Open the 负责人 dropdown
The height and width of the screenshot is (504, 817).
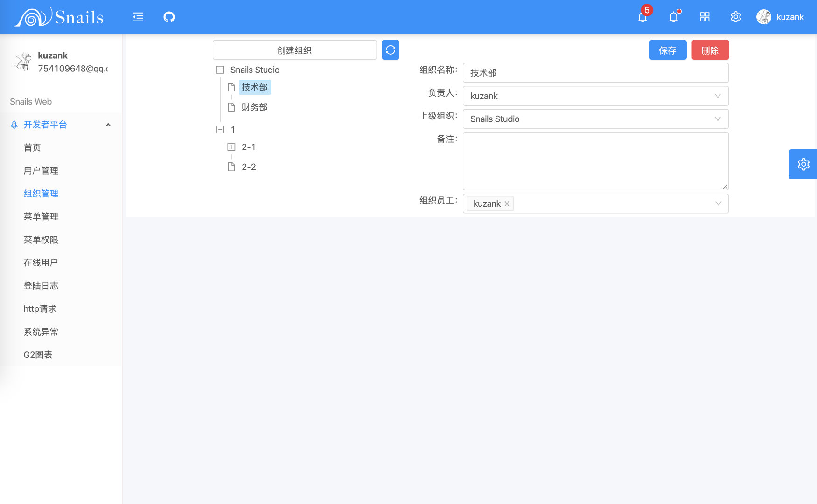click(x=596, y=96)
